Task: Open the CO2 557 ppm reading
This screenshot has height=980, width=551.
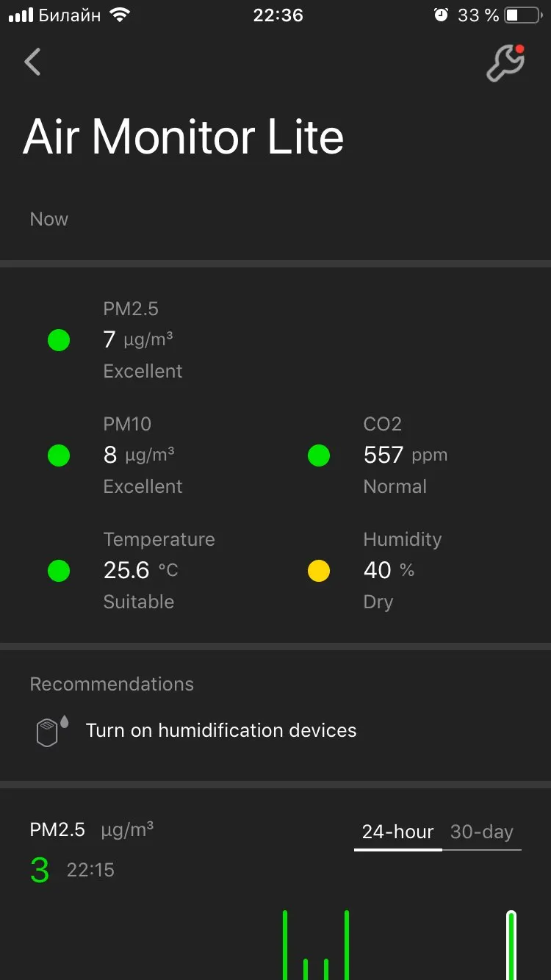Action: 405,455
